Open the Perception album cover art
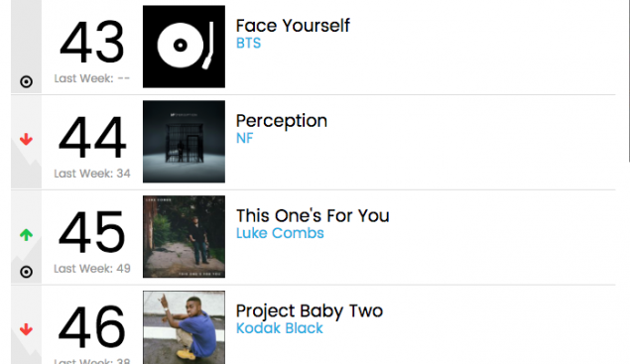 184,142
